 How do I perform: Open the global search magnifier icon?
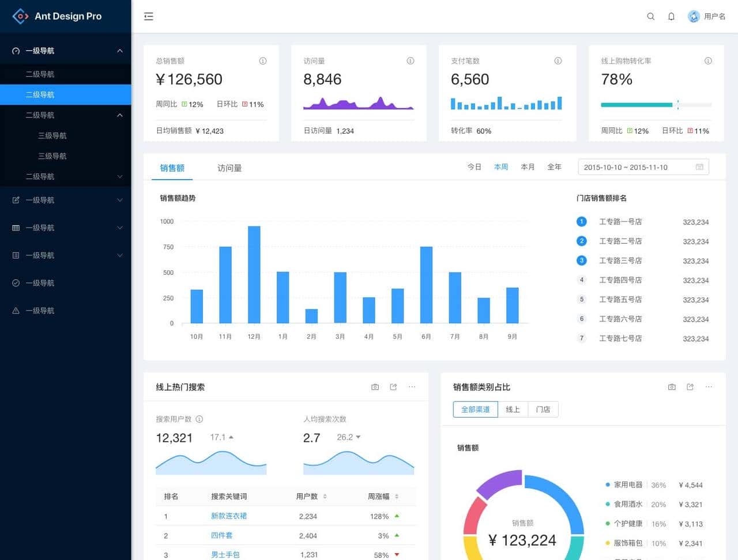tap(650, 16)
